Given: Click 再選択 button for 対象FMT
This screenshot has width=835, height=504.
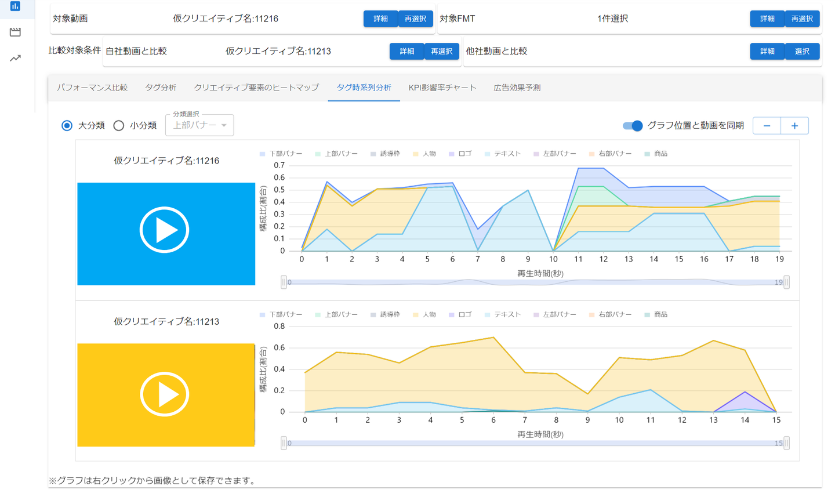Looking at the screenshot, I should (x=802, y=19).
